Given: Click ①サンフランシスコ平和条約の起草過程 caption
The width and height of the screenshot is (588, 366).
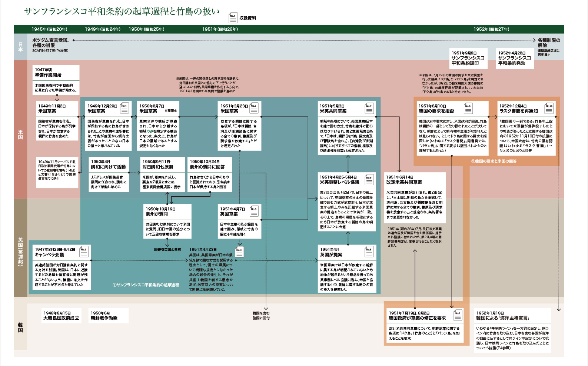Looking at the screenshot, I should [x=146, y=285].
